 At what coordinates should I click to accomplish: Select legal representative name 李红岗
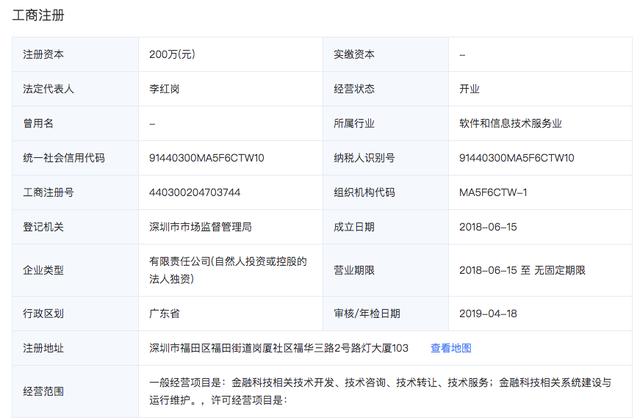(164, 89)
